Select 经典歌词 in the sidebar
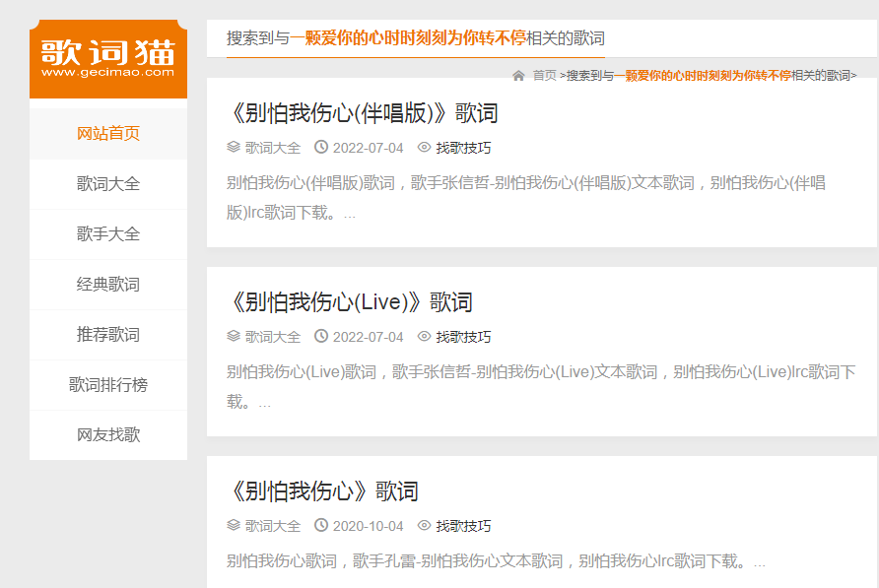This screenshot has height=588, width=879. [x=108, y=285]
